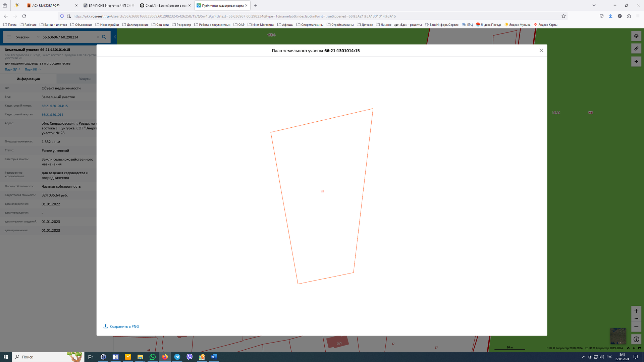Click the search magnifier icon
The width and height of the screenshot is (644, 362).
[x=104, y=37]
